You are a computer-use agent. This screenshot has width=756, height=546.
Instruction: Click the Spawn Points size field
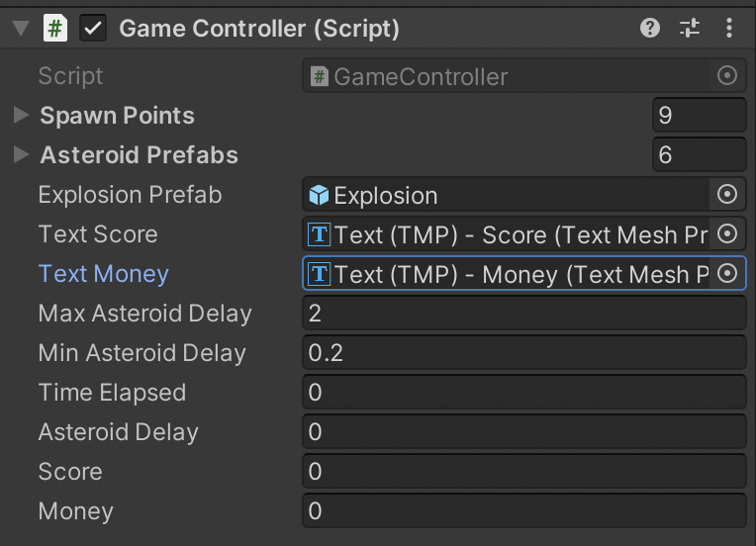click(x=699, y=116)
